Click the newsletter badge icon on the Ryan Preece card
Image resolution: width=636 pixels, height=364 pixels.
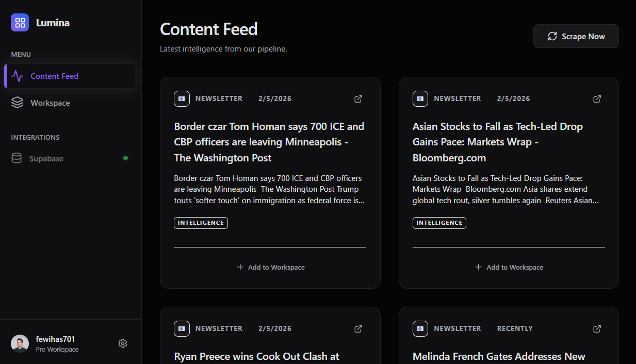tap(182, 328)
